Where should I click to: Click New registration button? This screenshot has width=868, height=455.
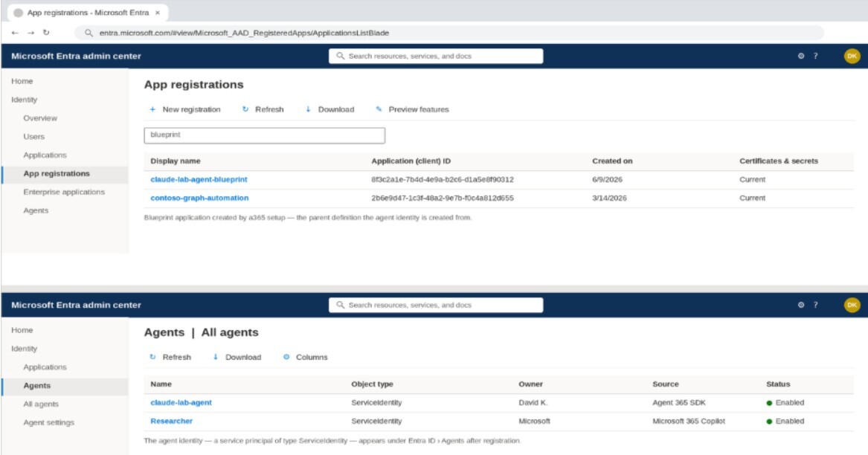(x=185, y=109)
